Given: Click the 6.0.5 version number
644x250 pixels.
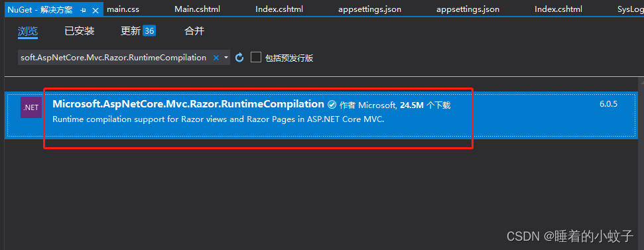Looking at the screenshot, I should [x=608, y=104].
